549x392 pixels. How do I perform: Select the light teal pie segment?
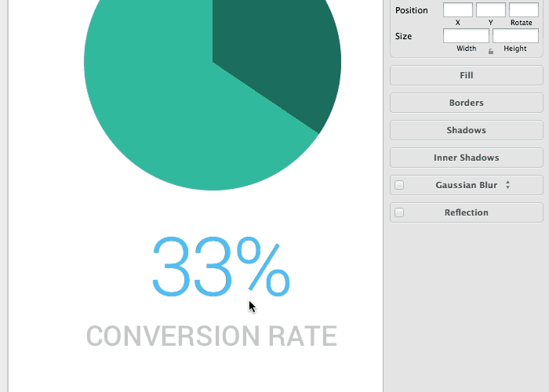coord(158,105)
